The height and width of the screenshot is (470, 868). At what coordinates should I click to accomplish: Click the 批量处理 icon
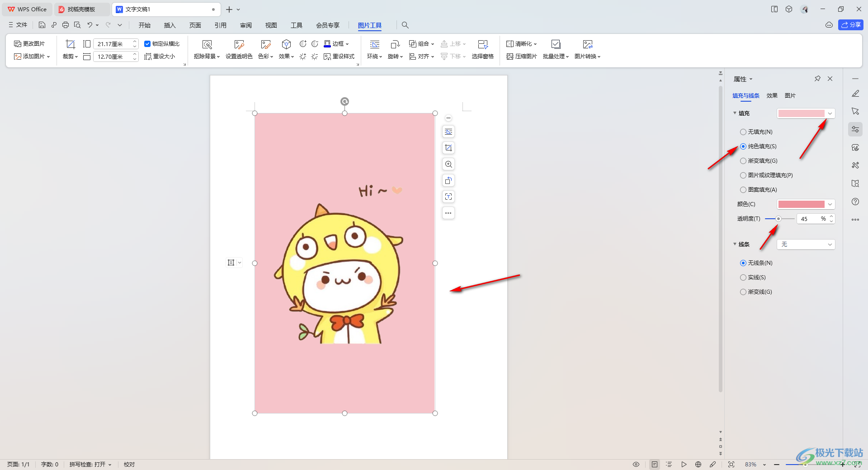click(x=556, y=44)
